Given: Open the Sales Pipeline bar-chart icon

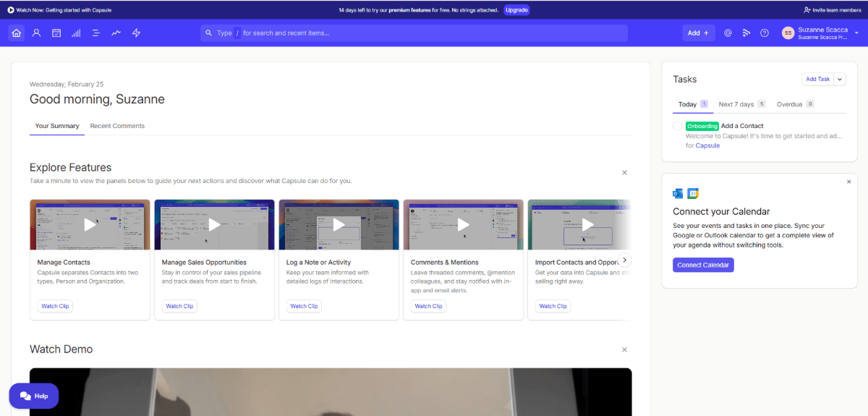Looking at the screenshot, I should [x=76, y=33].
